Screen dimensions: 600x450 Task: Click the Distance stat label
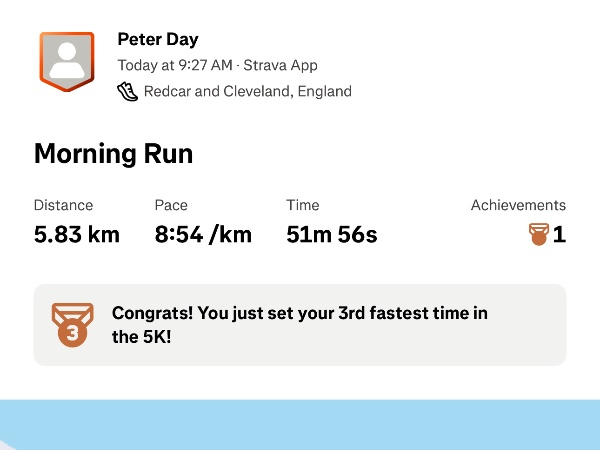tap(63, 205)
